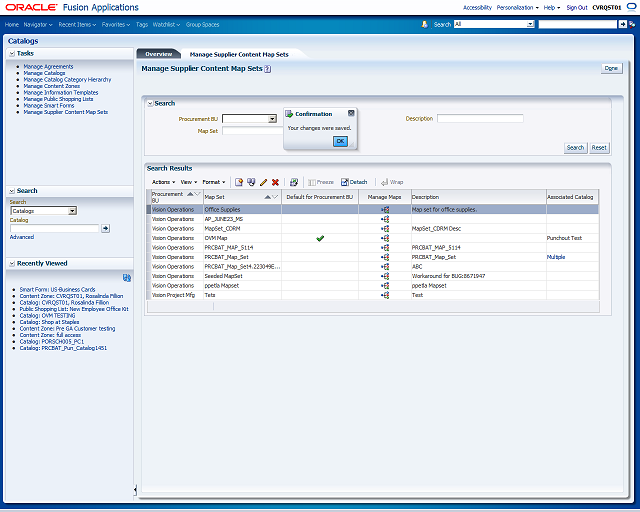
Task: Click the Multiple associated catalog link
Action: point(556,257)
